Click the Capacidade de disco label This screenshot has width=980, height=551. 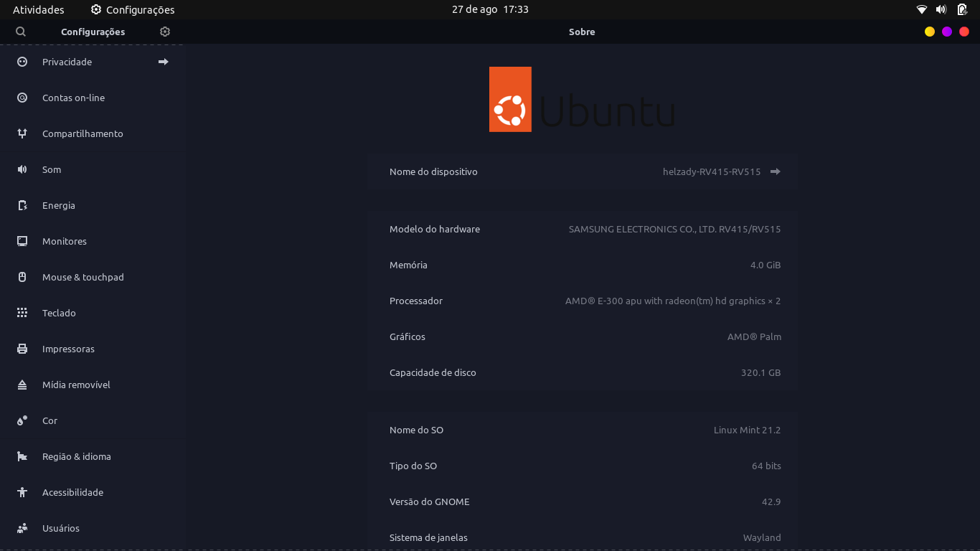pos(433,372)
